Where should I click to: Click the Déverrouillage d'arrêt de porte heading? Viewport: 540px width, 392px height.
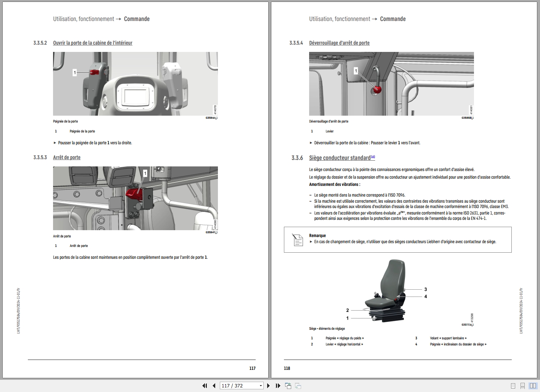(x=339, y=43)
